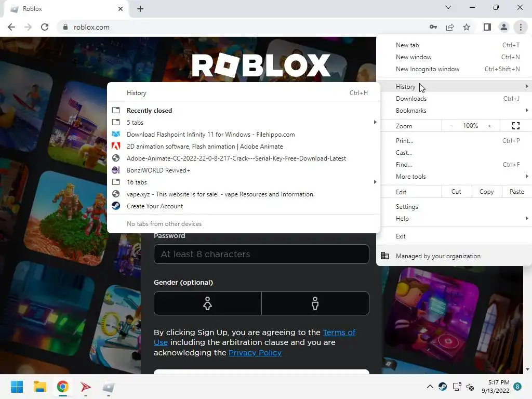Viewport: 532px width, 399px height.
Task: Go back using the browser back arrow
Action: point(11,27)
